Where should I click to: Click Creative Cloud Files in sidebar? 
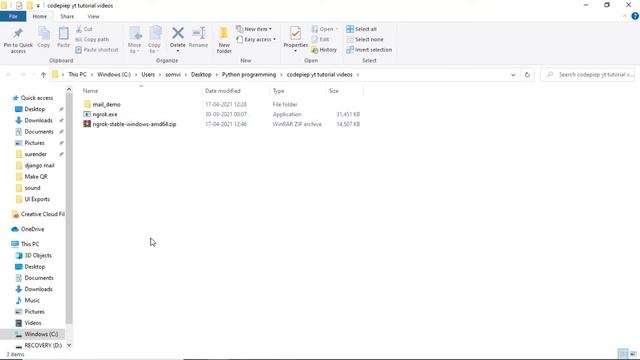(x=42, y=214)
